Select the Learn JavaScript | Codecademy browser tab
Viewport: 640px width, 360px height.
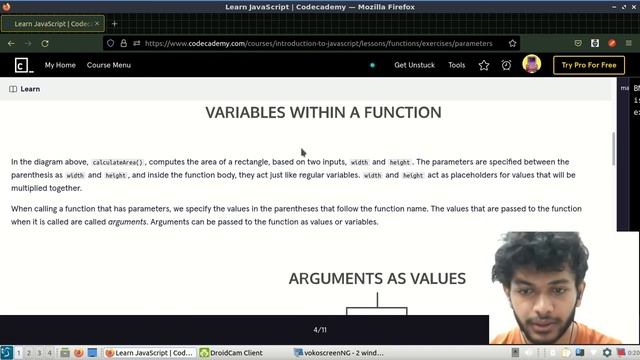53,24
